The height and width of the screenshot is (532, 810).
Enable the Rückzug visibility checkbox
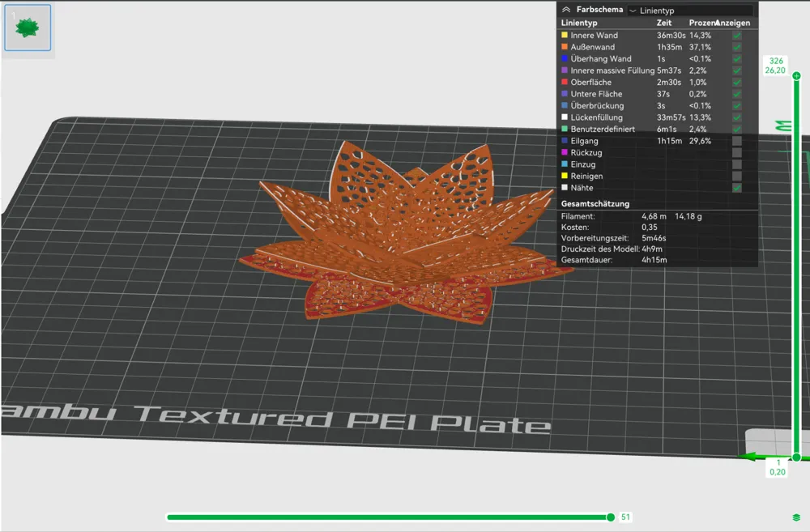click(x=736, y=152)
